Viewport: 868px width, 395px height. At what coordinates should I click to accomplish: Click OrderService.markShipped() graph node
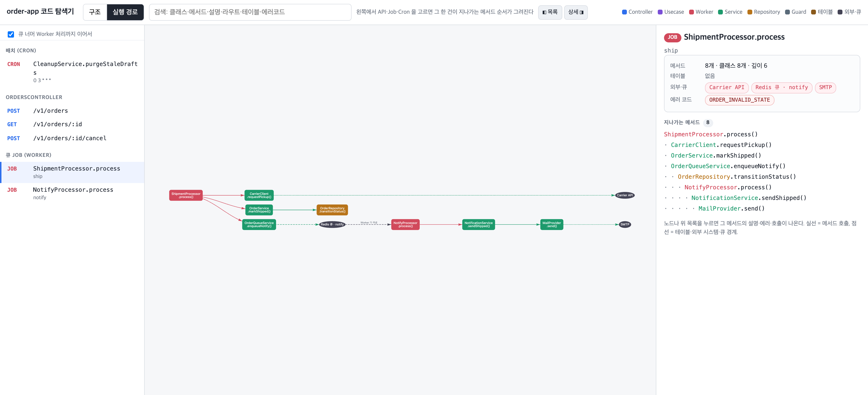pos(259,210)
